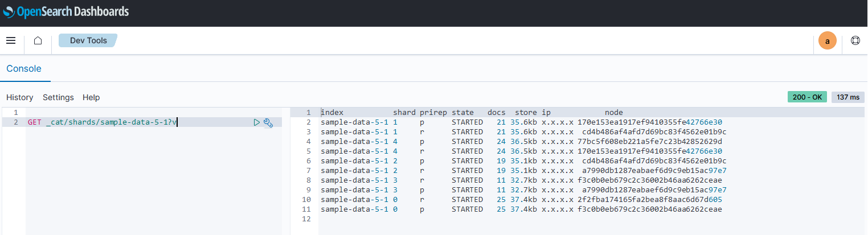Click the 37.4kb store value on output line 11
This screenshot has width=868, height=235.
(524, 209)
